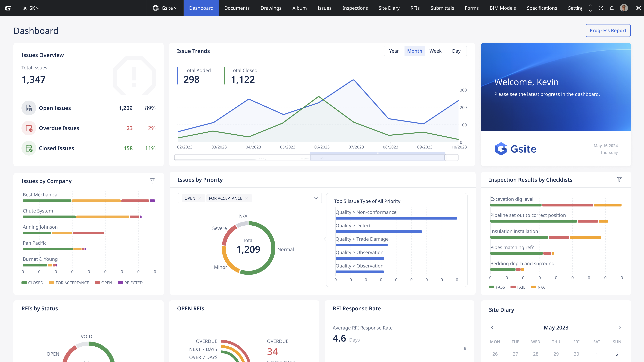Screen dimensions: 644x362
Task: Remove the FOR ACCEPTANCE filter tag
Action: click(247, 198)
